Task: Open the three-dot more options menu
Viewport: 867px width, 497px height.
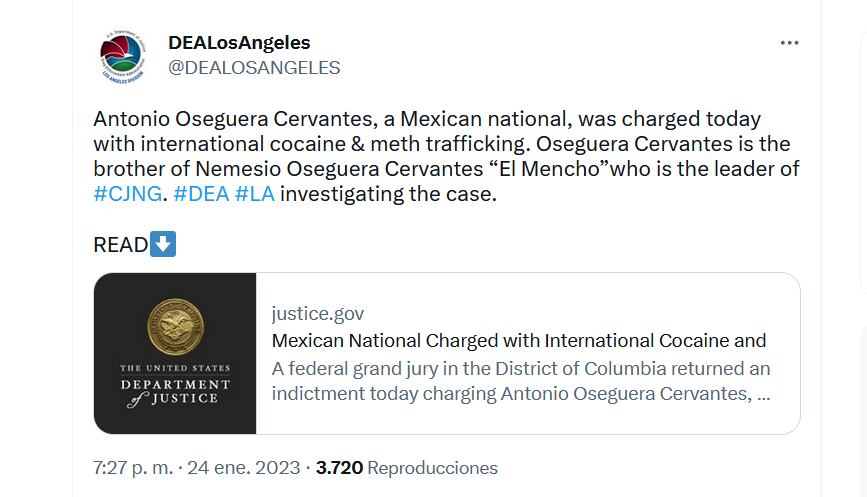Action: 789,43
